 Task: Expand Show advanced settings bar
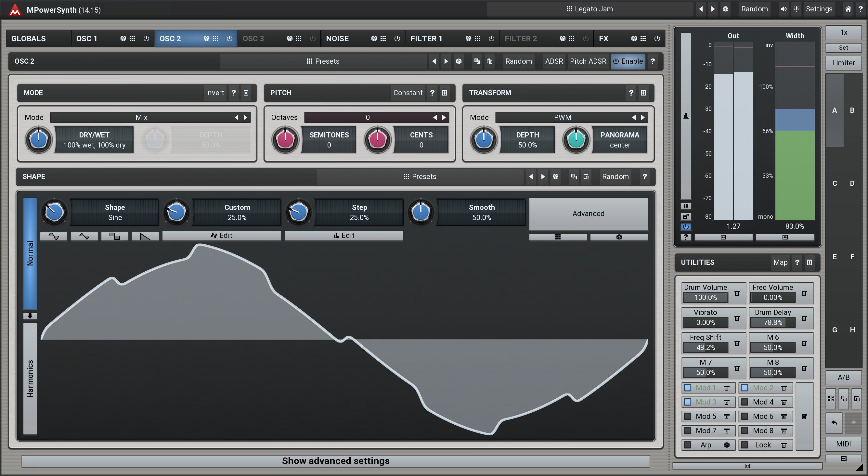pos(336,461)
